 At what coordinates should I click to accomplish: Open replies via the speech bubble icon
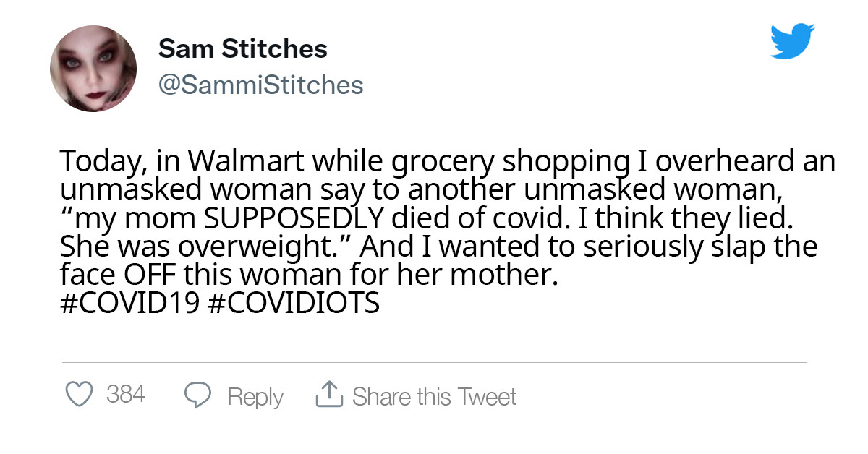pyautogui.click(x=197, y=393)
